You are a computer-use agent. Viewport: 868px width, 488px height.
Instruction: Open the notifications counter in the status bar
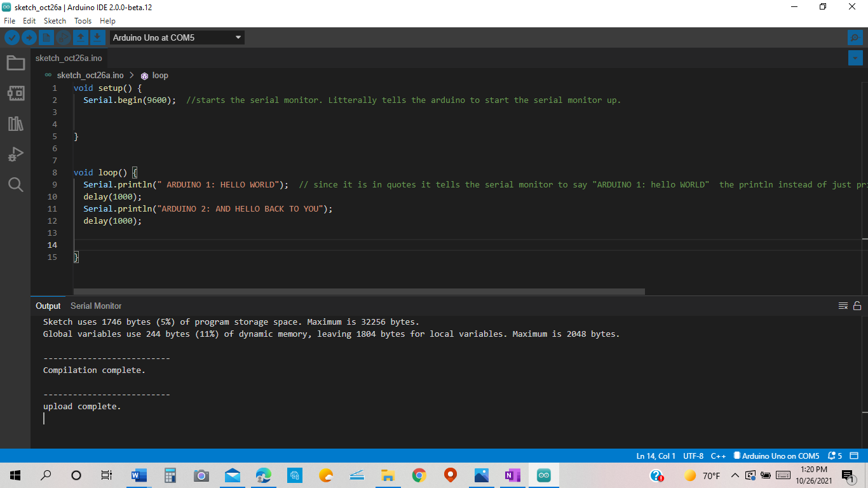834,456
